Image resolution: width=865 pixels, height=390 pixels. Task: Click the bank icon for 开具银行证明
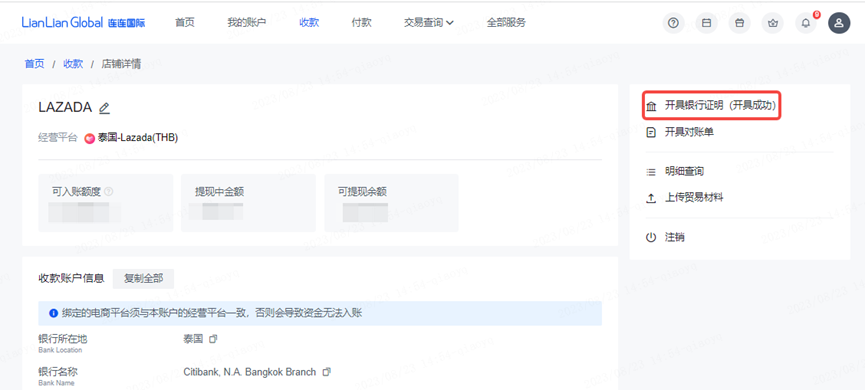coord(652,106)
